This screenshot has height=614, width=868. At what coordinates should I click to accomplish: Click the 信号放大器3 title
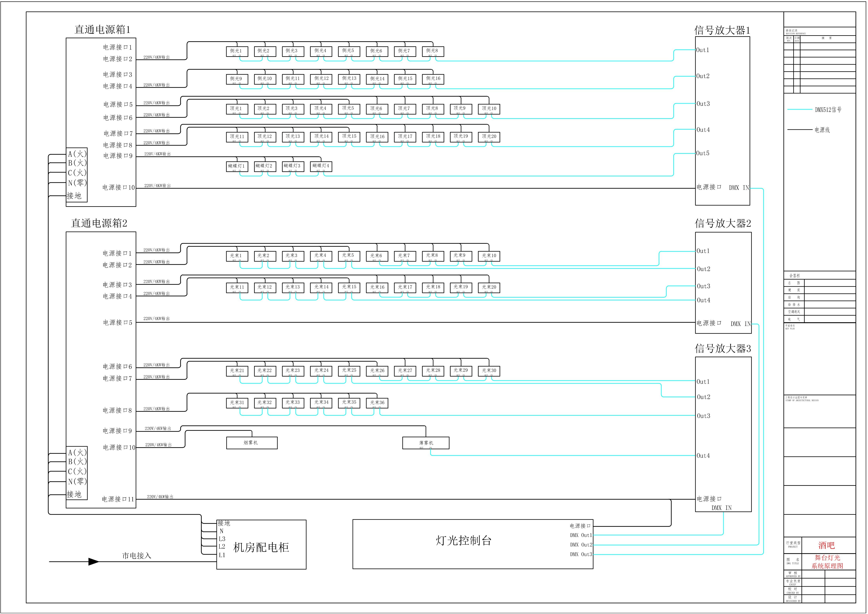(723, 349)
